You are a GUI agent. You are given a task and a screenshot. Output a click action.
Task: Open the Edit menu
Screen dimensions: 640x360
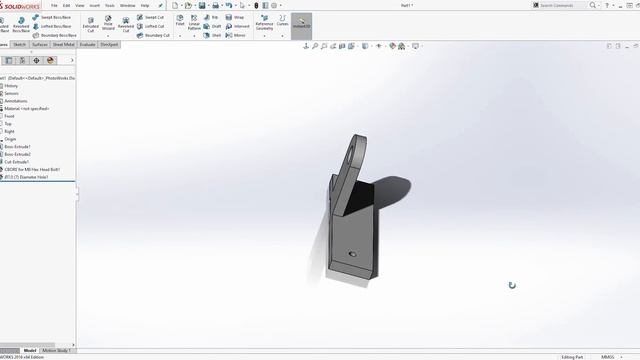pos(67,6)
